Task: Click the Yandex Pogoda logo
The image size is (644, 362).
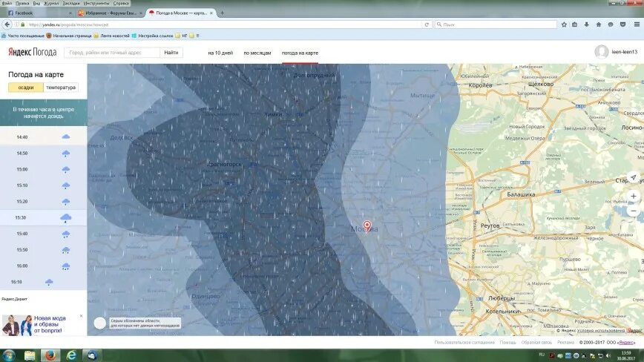Action: (33, 52)
